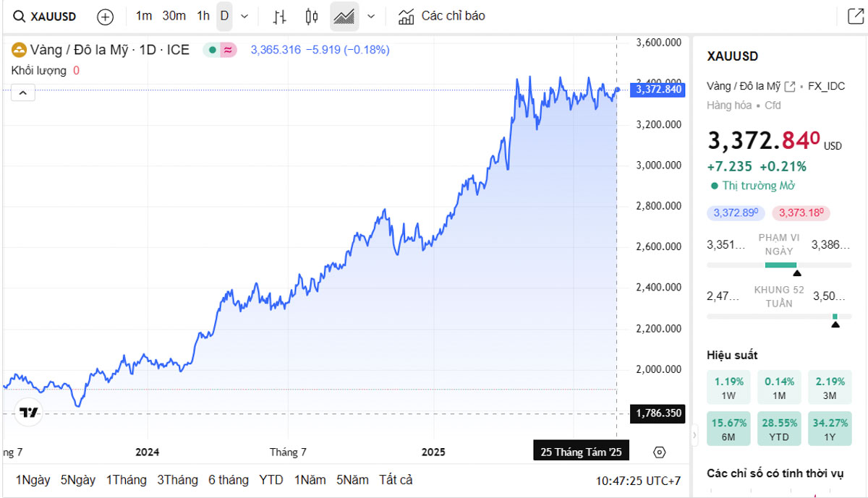This screenshot has height=498, width=868.
Task: Collapse the chart legend with the chevron button
Action: [x=23, y=93]
